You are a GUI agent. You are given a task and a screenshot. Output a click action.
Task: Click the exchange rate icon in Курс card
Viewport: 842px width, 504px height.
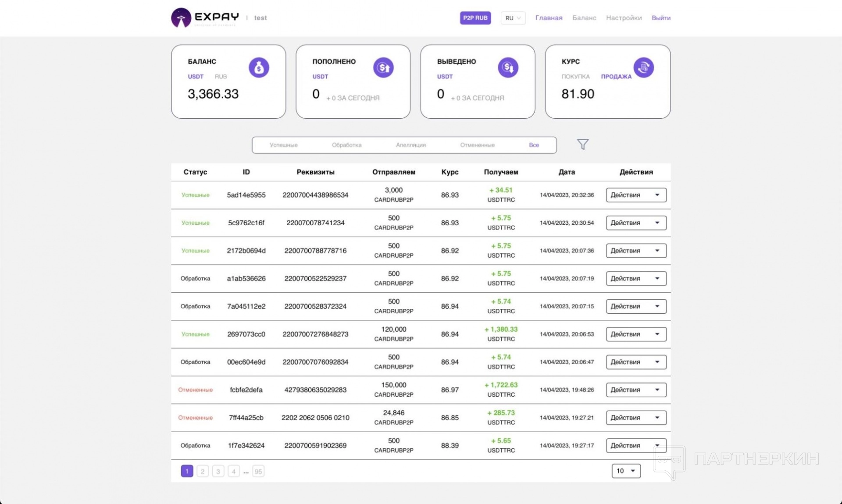(x=643, y=67)
